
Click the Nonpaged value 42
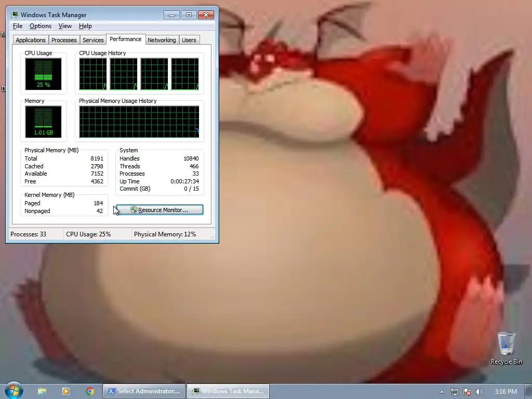[100, 211]
